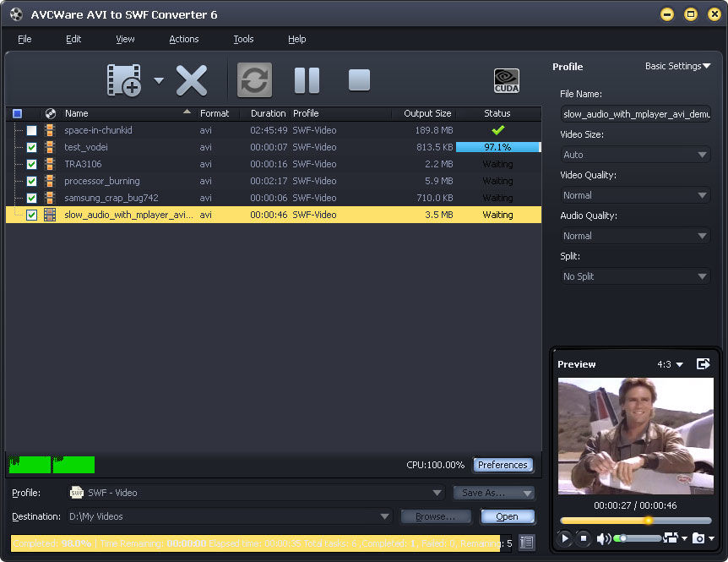Viewport: 728px width, 562px height.
Task: Sort by the Status column header
Action: click(497, 113)
